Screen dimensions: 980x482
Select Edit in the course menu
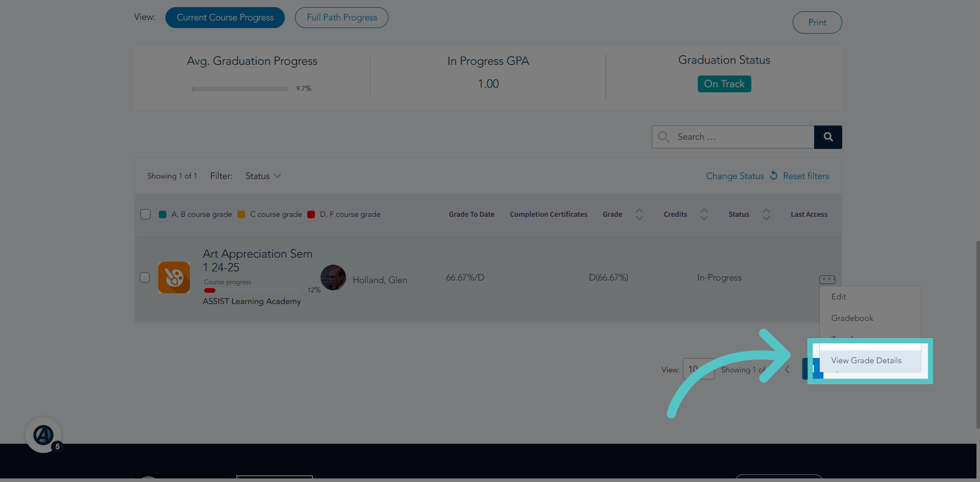tap(839, 297)
